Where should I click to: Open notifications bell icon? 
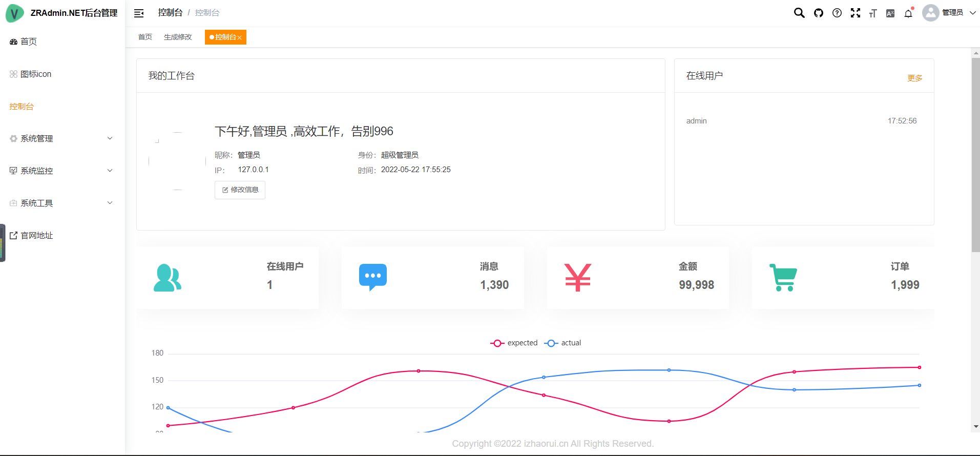(908, 13)
